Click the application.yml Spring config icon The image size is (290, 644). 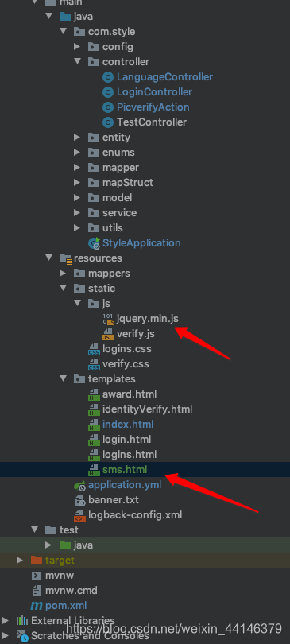[79, 486]
